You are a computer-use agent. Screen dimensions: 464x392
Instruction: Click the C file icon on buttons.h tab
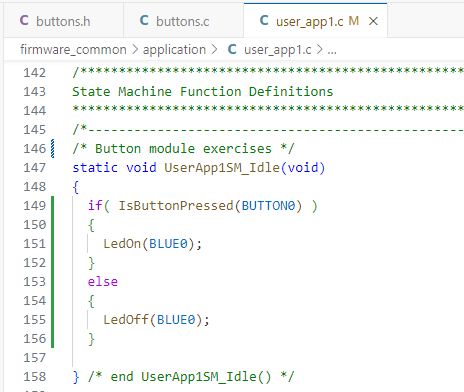(x=24, y=20)
